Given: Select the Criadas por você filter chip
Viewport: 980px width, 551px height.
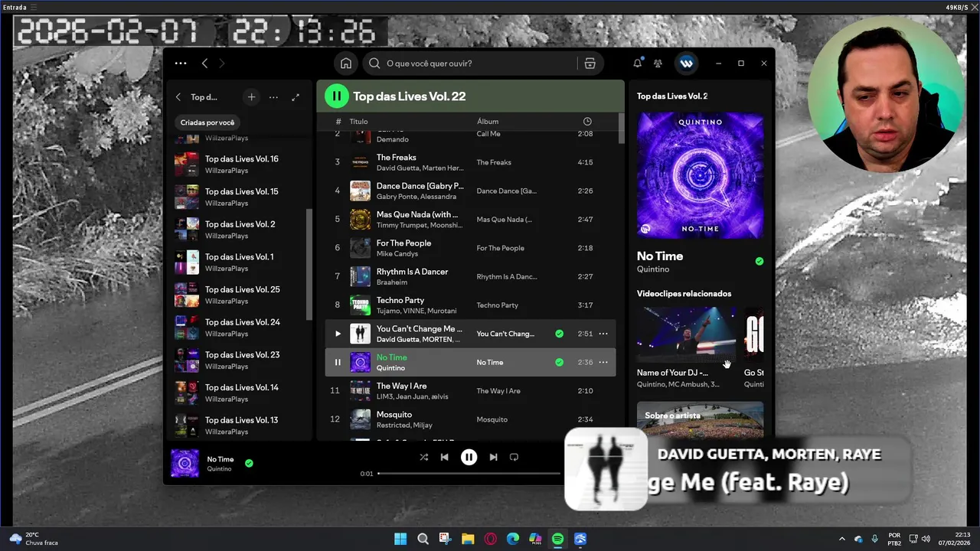Looking at the screenshot, I should click(207, 122).
